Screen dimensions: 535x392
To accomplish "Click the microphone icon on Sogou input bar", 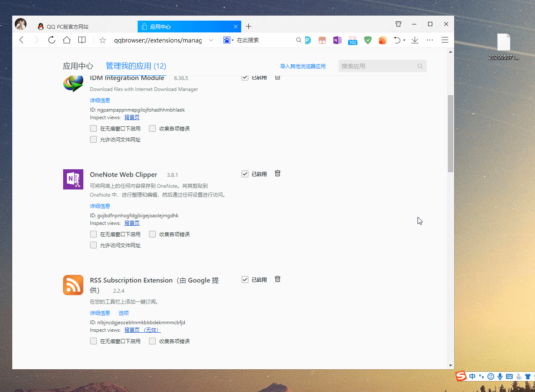I will click(500, 376).
